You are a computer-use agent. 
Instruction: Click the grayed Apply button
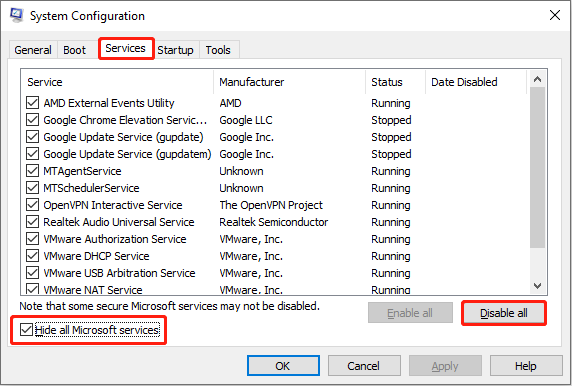445,366
